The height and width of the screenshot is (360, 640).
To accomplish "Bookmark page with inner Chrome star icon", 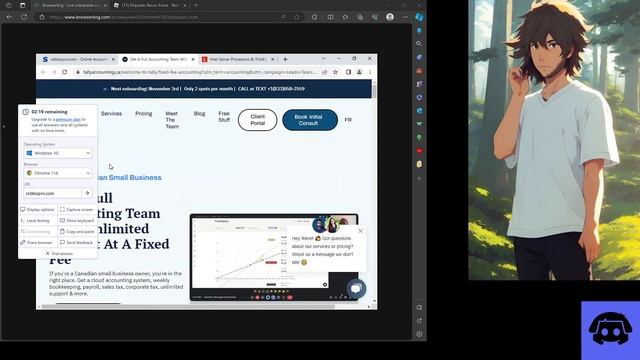I will [336, 72].
